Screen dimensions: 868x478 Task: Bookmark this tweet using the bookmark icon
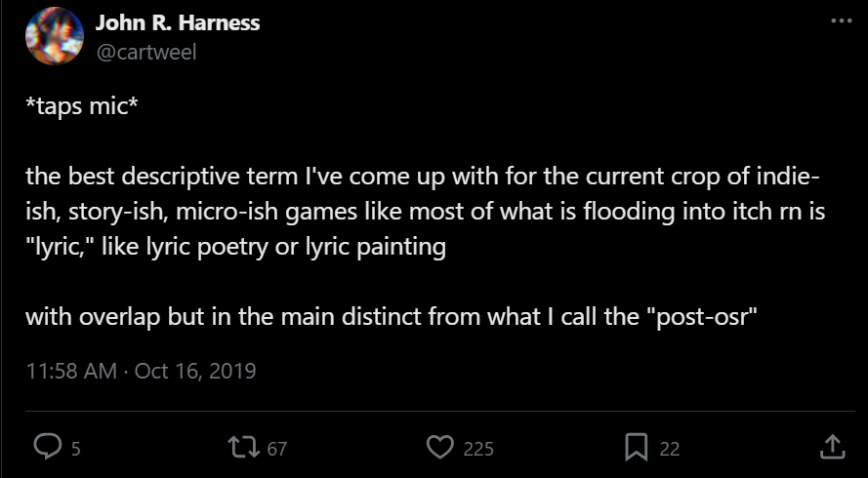637,447
